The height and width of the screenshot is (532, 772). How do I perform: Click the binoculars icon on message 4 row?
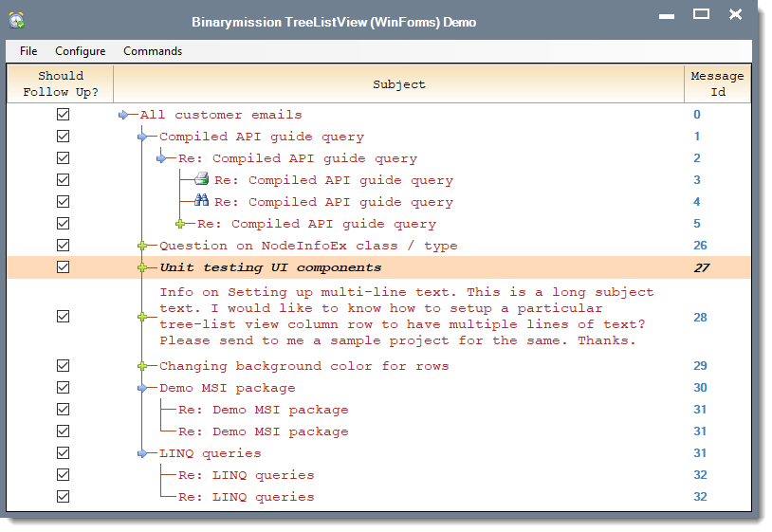[x=201, y=200]
